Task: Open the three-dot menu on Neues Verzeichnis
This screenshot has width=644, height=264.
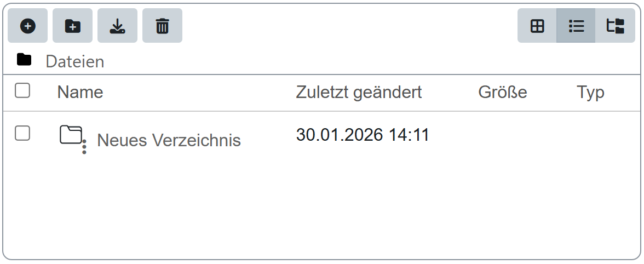Action: (x=84, y=147)
